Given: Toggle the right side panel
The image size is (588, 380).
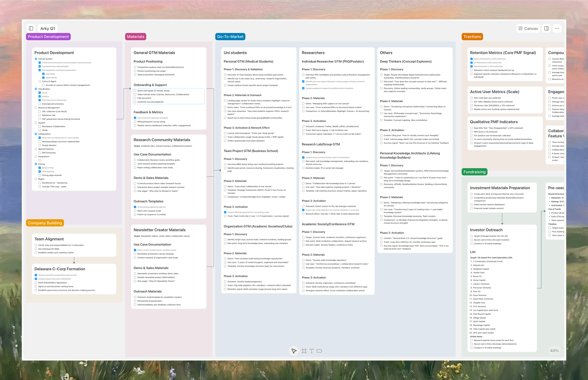Looking at the screenshot, I should point(546,28).
